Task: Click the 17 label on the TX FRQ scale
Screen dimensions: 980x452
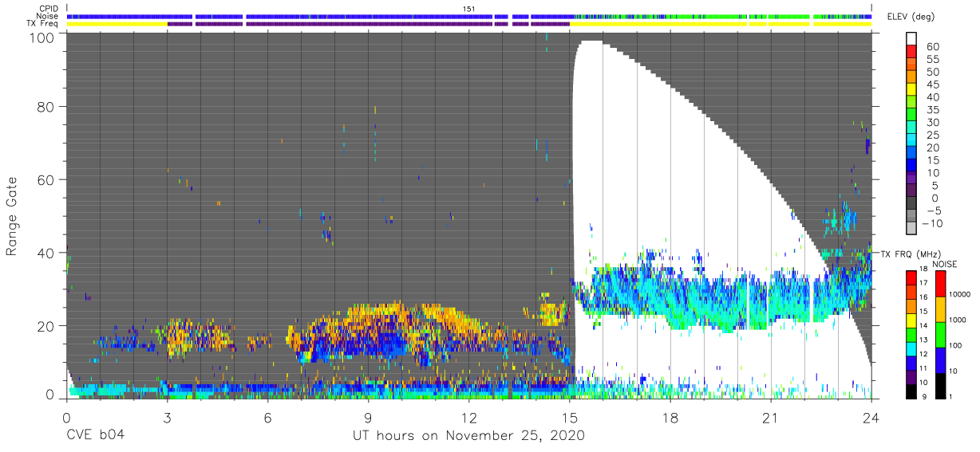Action: (x=923, y=283)
